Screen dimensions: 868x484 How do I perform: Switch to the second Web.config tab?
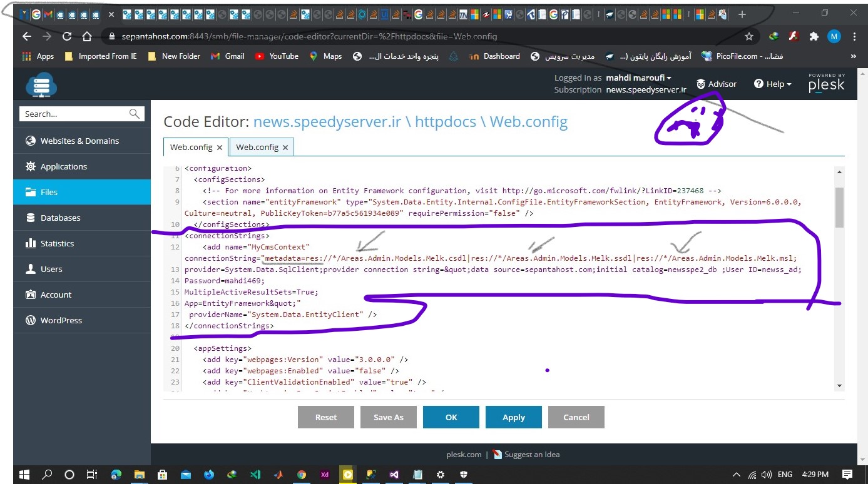pos(257,147)
